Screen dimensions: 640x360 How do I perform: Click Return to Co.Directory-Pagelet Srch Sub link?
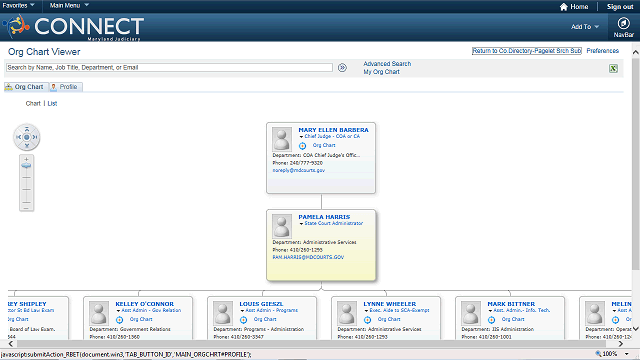[527, 51]
